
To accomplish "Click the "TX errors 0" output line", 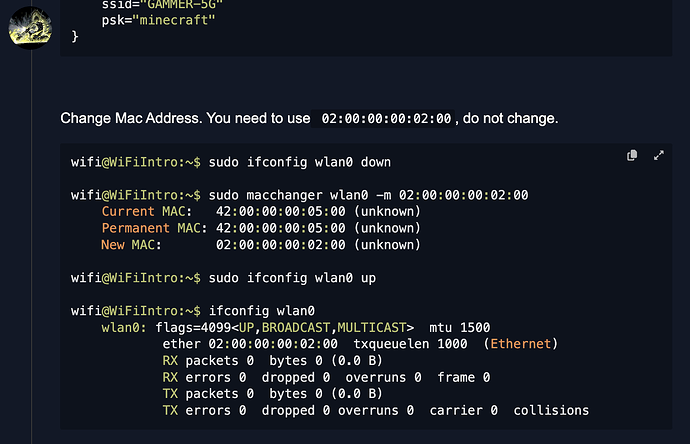I will point(200,410).
